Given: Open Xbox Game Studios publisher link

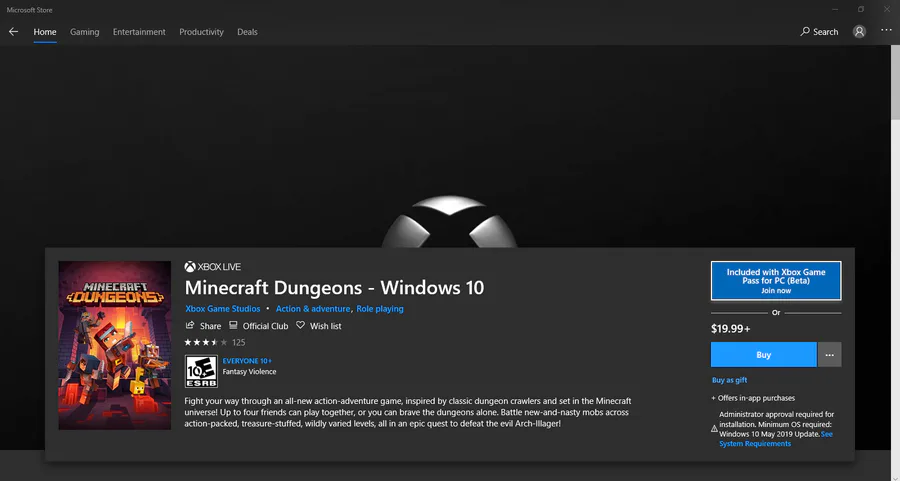Looking at the screenshot, I should tap(223, 309).
